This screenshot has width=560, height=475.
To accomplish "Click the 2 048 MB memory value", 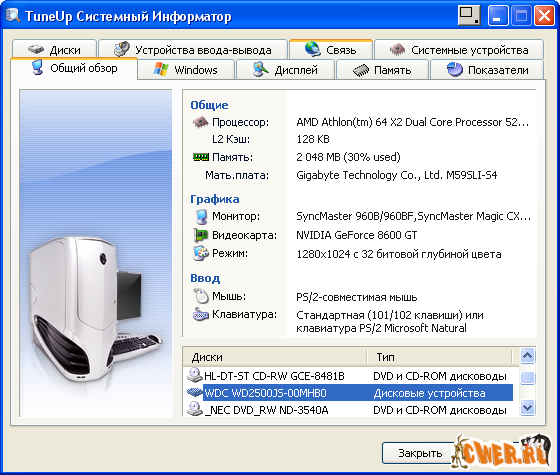I will tap(349, 157).
